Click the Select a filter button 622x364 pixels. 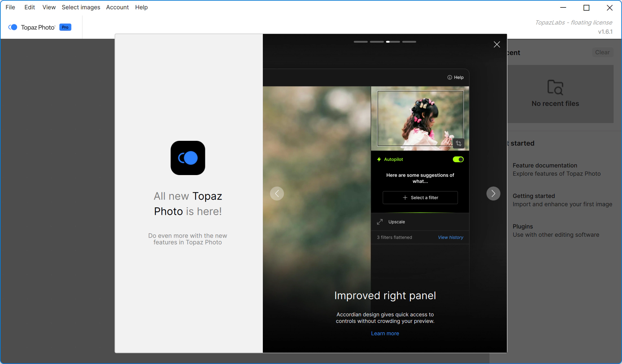[420, 198]
